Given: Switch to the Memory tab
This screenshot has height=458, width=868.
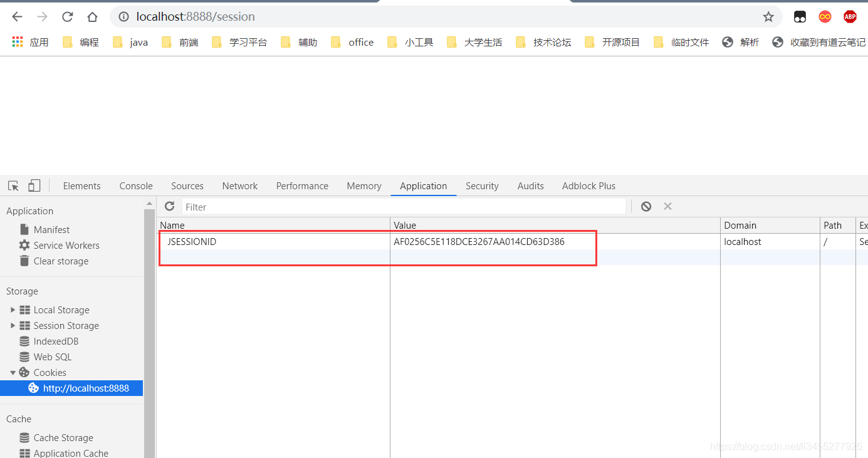Looking at the screenshot, I should [364, 186].
